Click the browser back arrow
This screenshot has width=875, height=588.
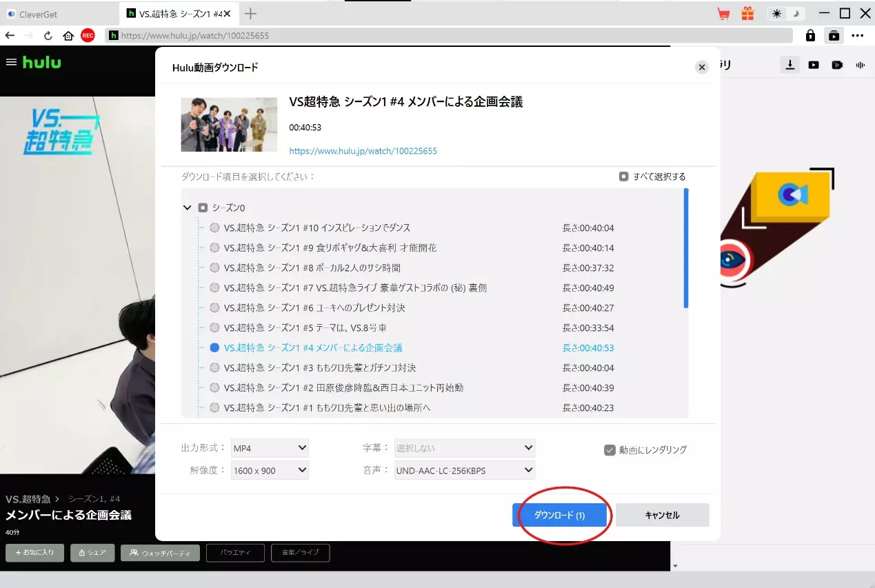[10, 35]
